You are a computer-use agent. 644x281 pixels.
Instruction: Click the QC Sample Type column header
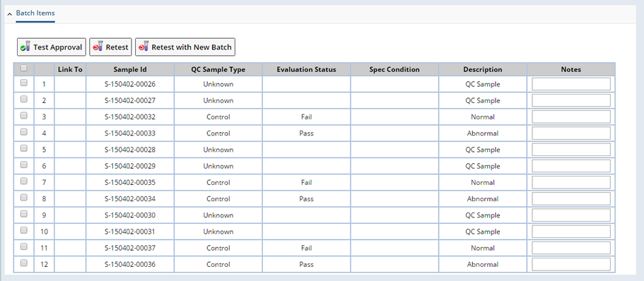[218, 69]
